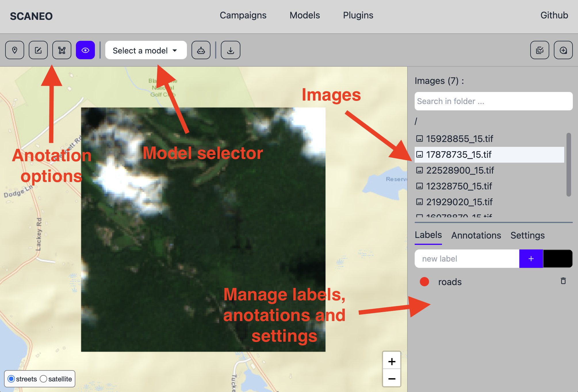Screen dimensions: 578x392
Task: Open the Github link
Action: click(554, 15)
